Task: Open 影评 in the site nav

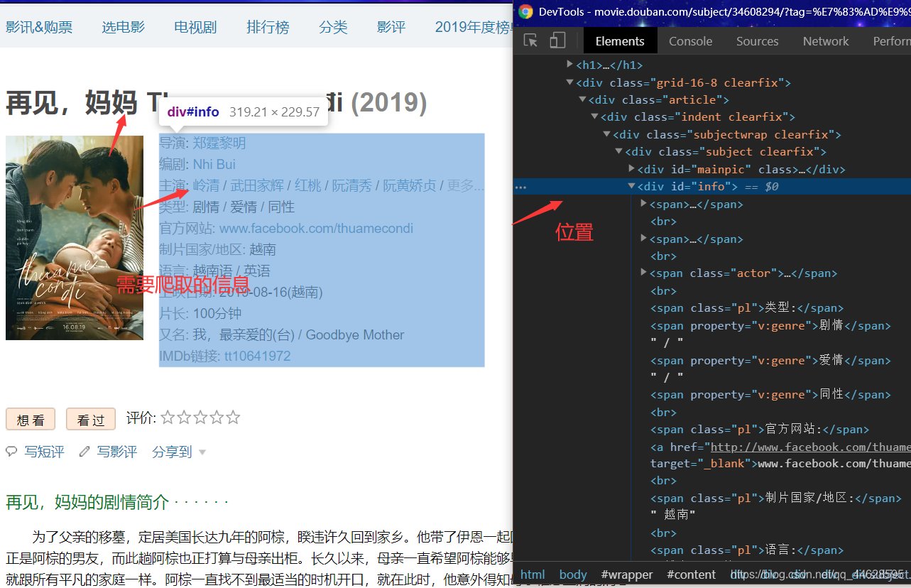Action: coord(391,28)
